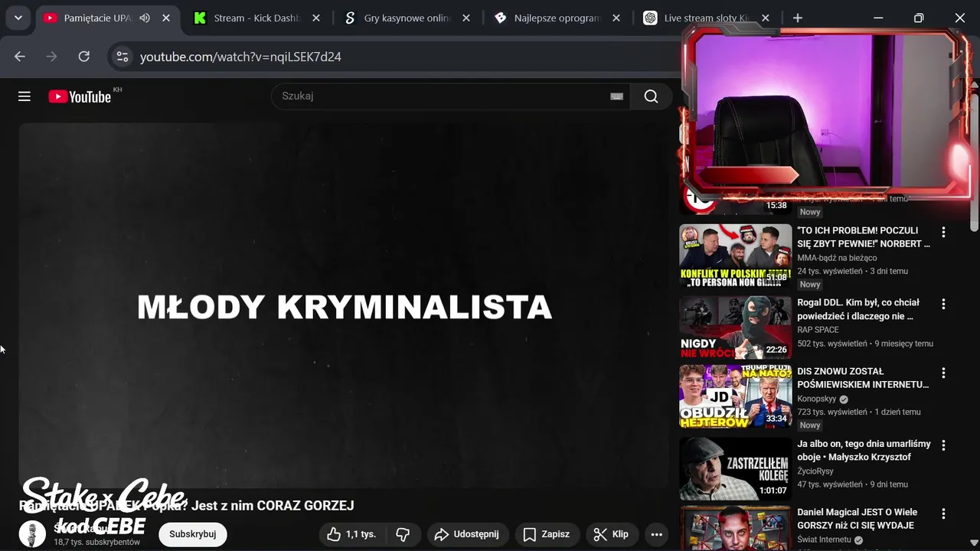Go back with browser back arrow

point(20,57)
